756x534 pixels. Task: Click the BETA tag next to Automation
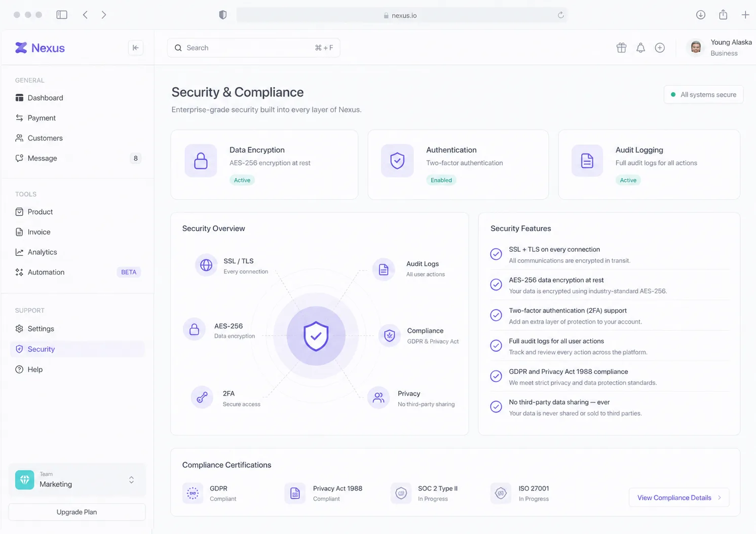129,272
